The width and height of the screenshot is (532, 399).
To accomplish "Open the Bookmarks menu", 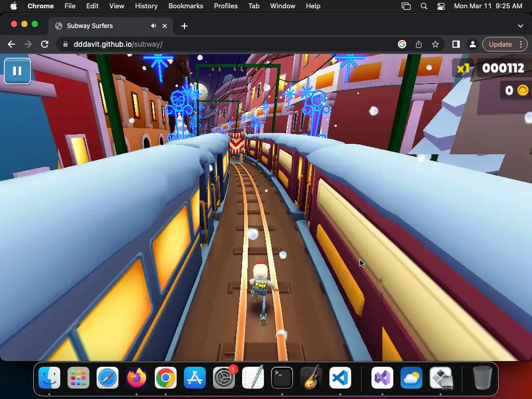I will coord(186,6).
